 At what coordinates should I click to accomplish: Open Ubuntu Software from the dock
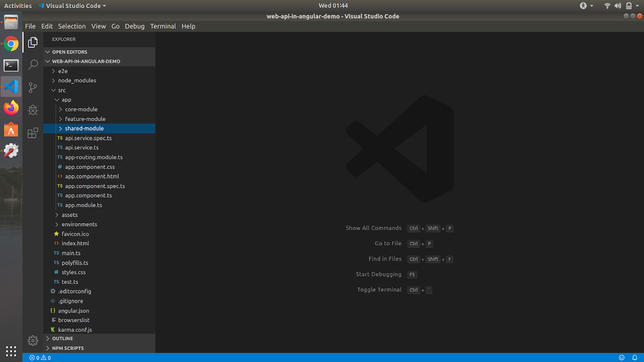point(11,130)
